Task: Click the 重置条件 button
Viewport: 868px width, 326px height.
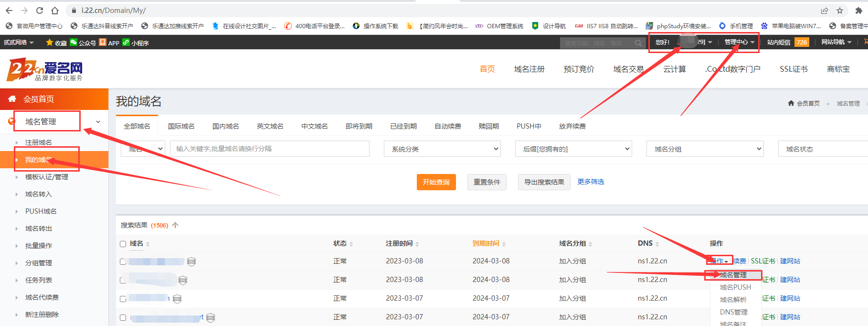Action: tap(487, 182)
